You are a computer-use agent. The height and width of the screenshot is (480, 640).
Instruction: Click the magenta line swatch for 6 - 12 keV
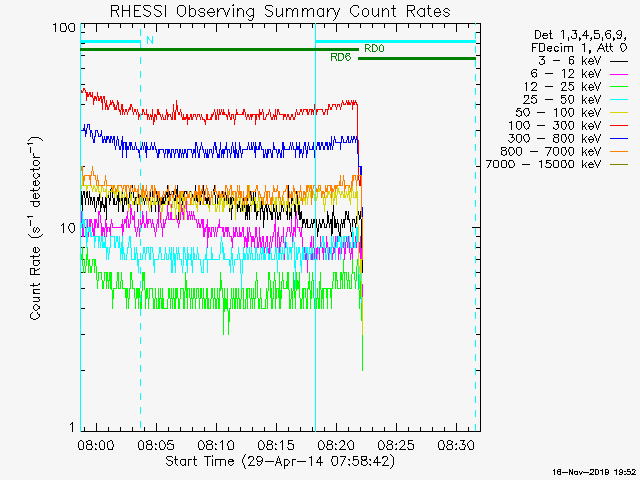[x=619, y=74]
